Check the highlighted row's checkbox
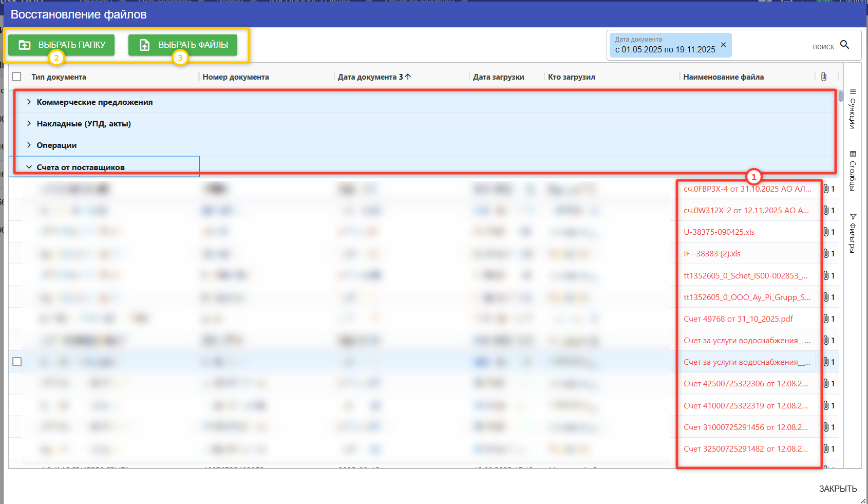 17,362
